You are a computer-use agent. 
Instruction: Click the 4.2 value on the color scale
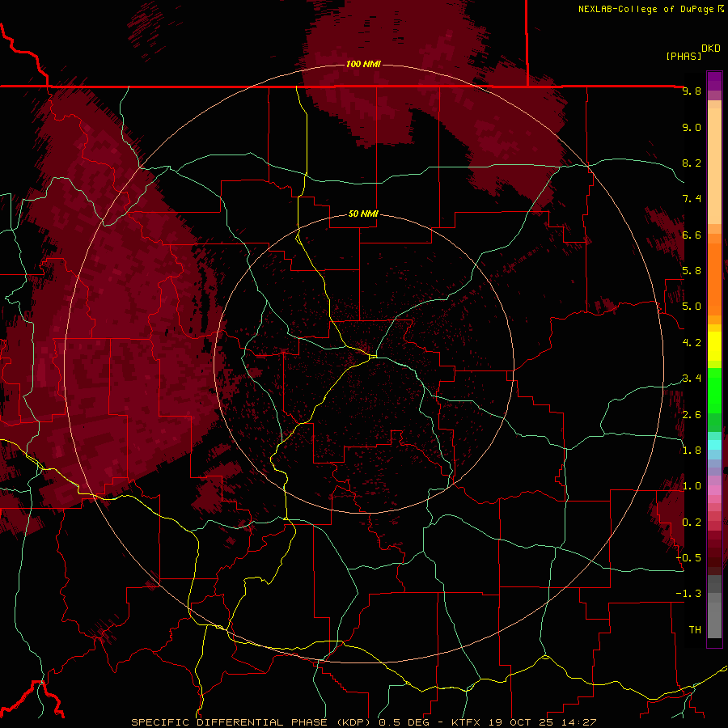coord(692,343)
